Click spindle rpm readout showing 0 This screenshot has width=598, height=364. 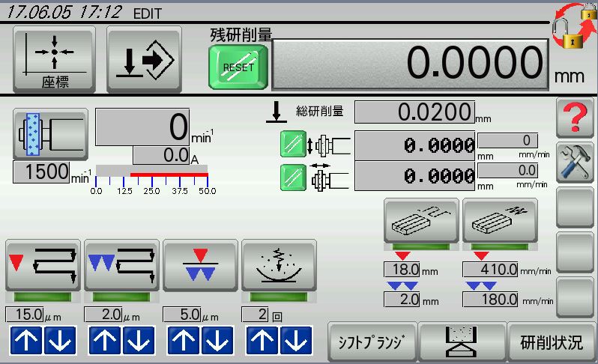(x=142, y=127)
